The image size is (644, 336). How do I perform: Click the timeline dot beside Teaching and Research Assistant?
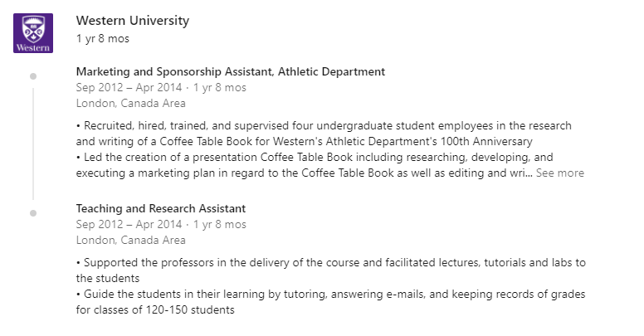[x=33, y=213]
